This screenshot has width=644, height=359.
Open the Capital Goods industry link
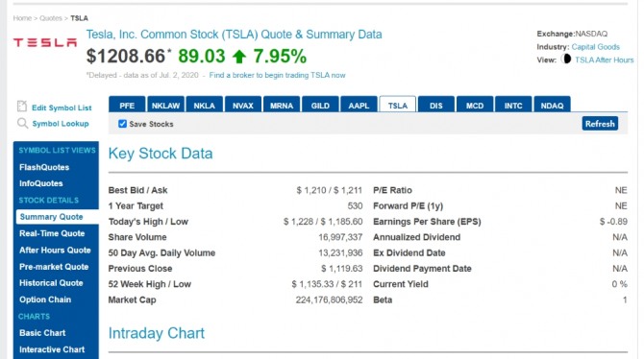tap(596, 47)
